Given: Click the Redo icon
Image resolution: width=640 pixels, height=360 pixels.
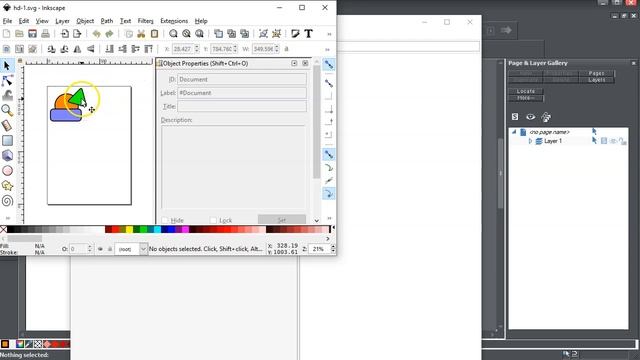Looking at the screenshot, I should click(x=109, y=34).
